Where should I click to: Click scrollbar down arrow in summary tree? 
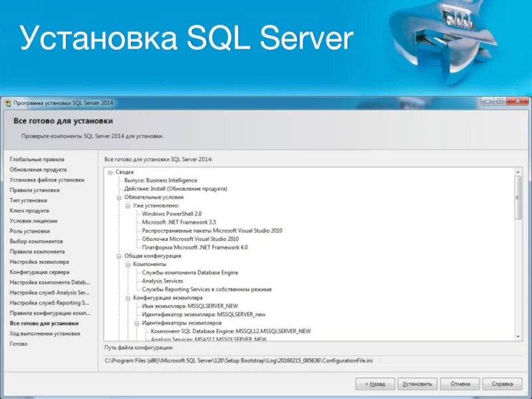(518, 336)
